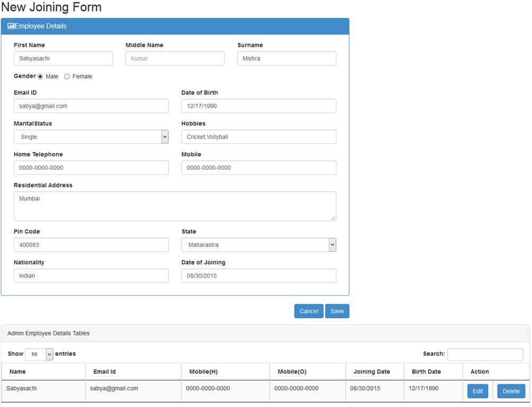Change the Show entries count dropdown
This screenshot has width=532, height=407.
tap(39, 354)
